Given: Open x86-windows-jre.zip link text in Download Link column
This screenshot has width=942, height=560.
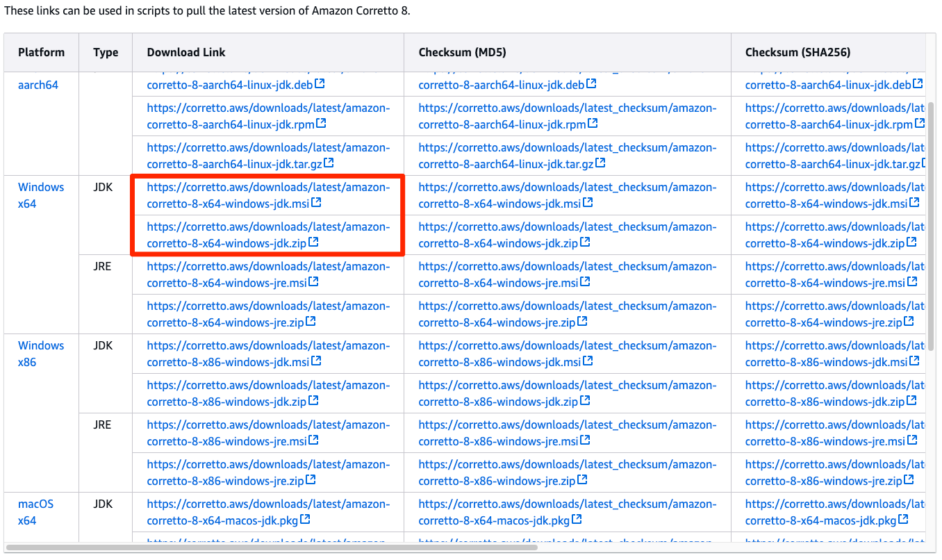Looking at the screenshot, I should click(x=268, y=472).
